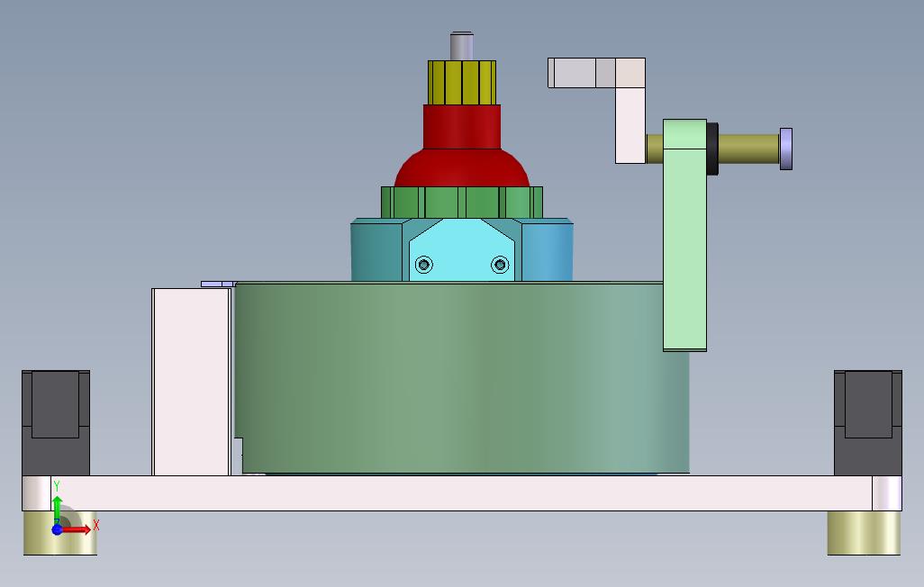This screenshot has width=924, height=587.
Task: Select the right screw on cyan plate
Action: click(x=501, y=265)
